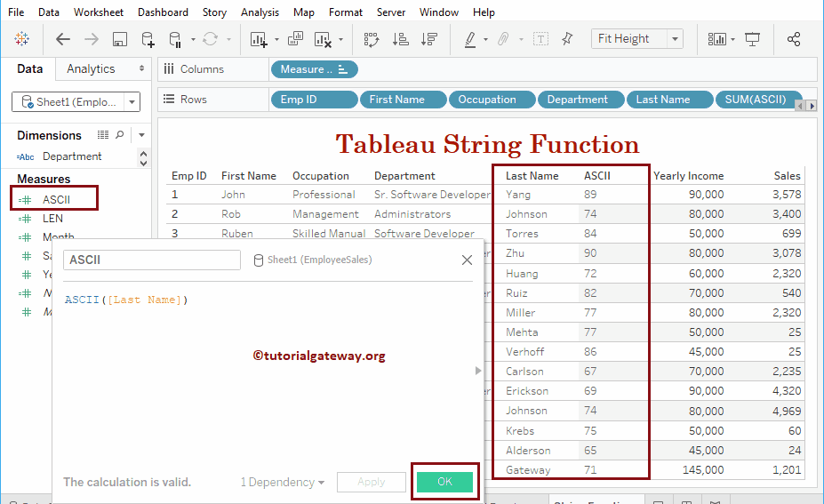Click the Last Name column header
The width and height of the screenshot is (824, 504).
(x=532, y=175)
